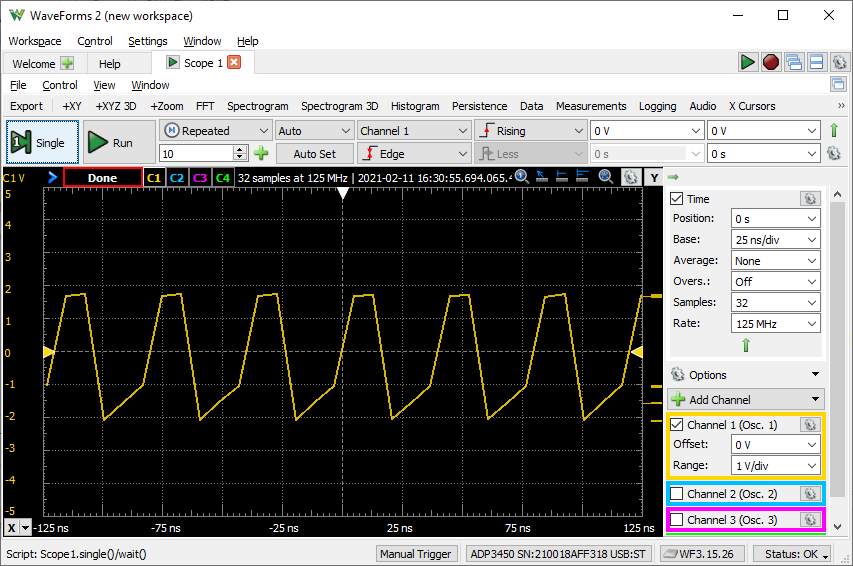Toggle Y cursors button
Image resolution: width=853 pixels, height=566 pixels.
click(x=654, y=178)
